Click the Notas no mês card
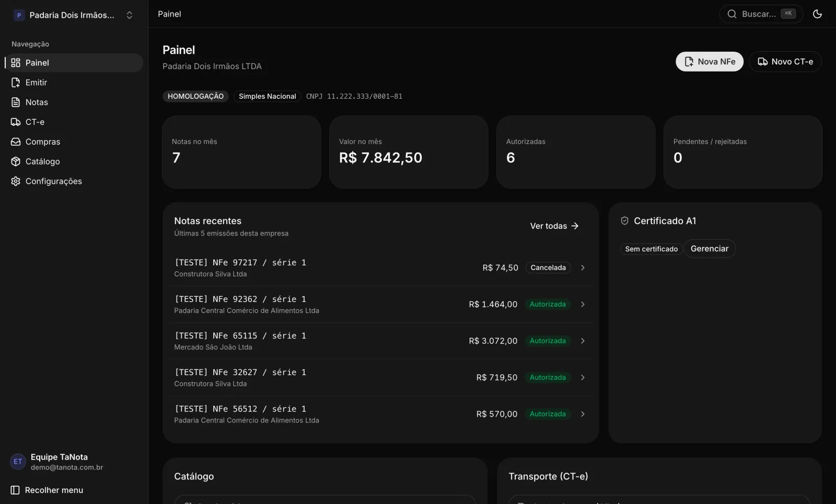 coord(241,152)
